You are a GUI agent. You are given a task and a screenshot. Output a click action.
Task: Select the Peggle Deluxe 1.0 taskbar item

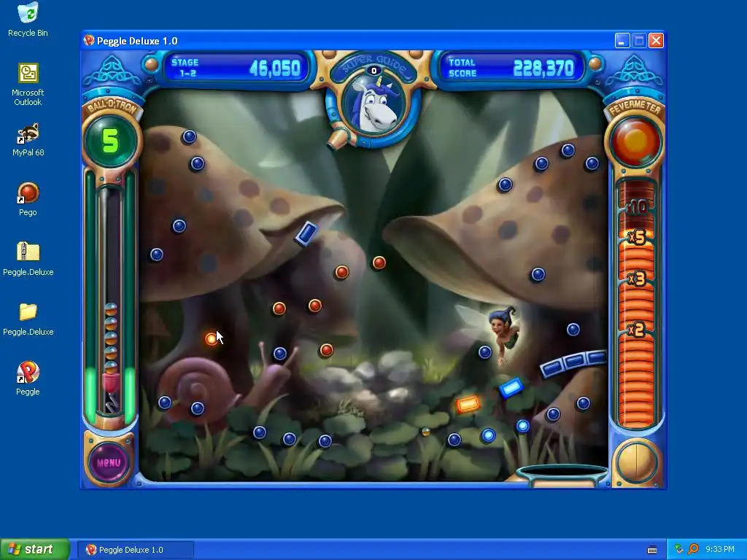(x=135, y=550)
